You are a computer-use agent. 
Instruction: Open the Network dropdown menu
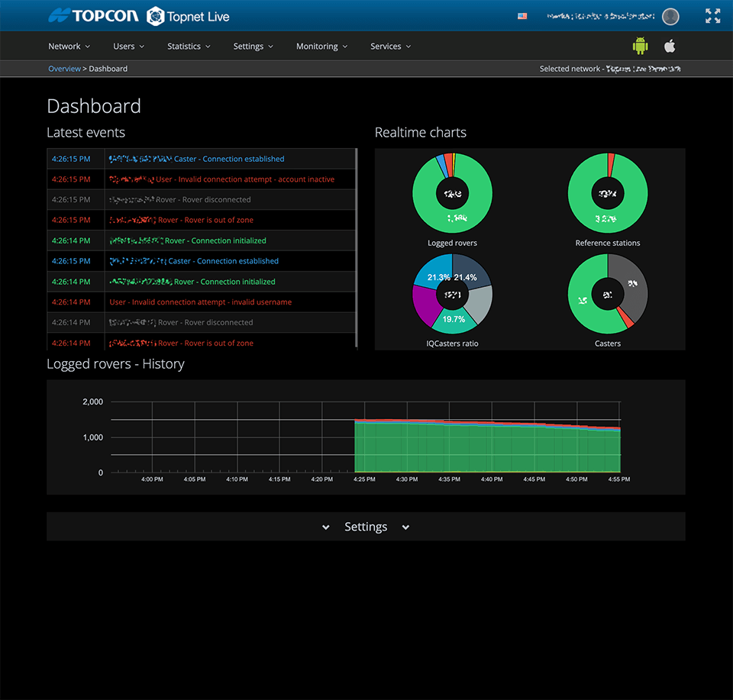[69, 47]
